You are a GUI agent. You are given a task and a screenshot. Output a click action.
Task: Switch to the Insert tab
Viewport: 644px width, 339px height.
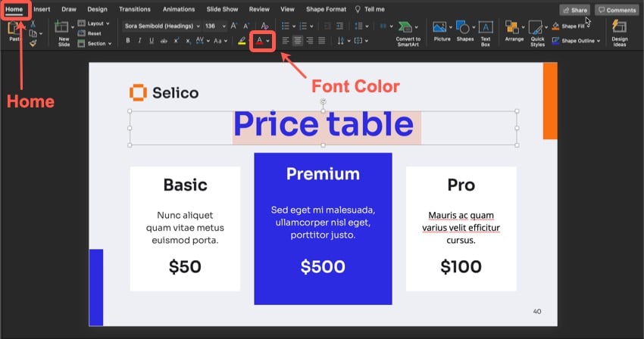[x=42, y=9]
